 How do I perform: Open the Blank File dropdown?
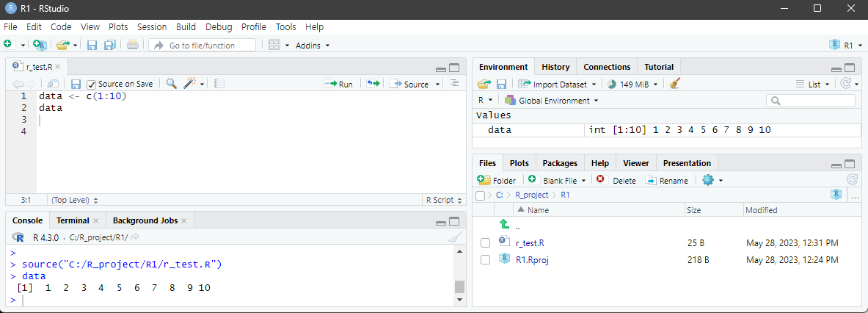point(557,181)
